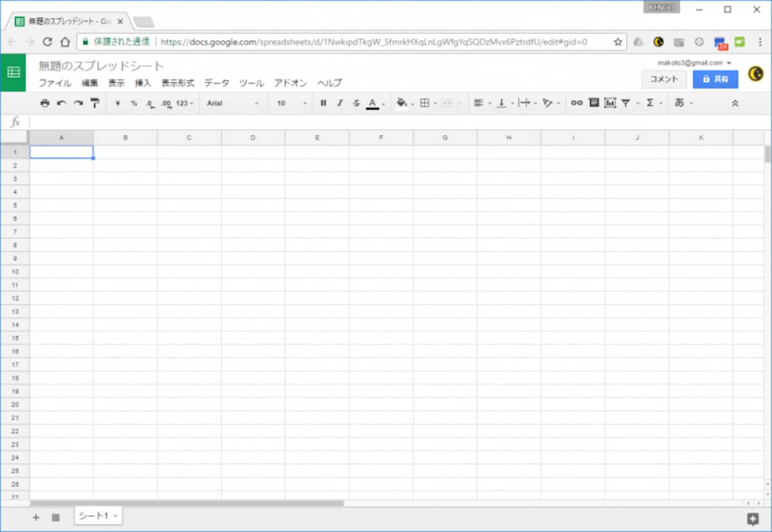772x532 pixels.
Task: Click into the formula bar
Action: (399, 122)
